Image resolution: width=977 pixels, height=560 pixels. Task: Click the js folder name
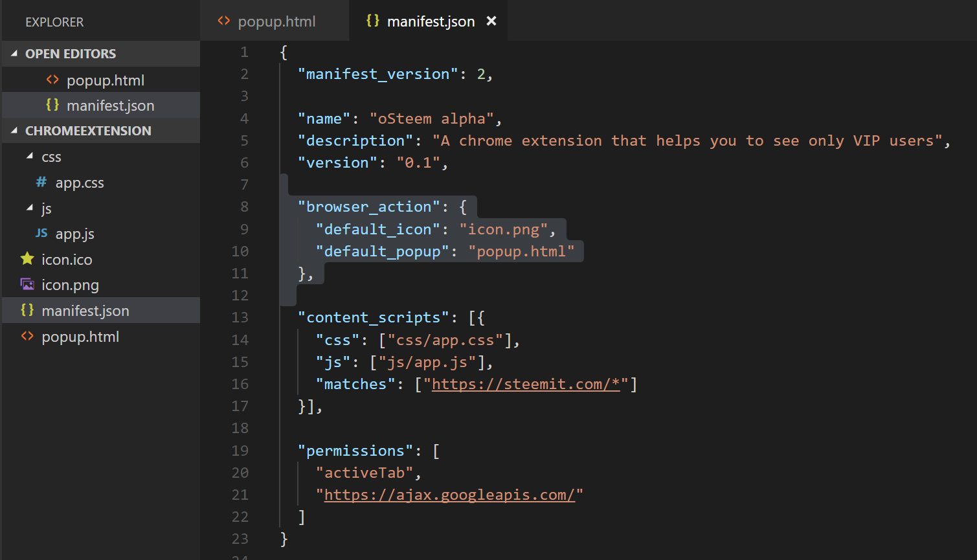click(x=46, y=208)
